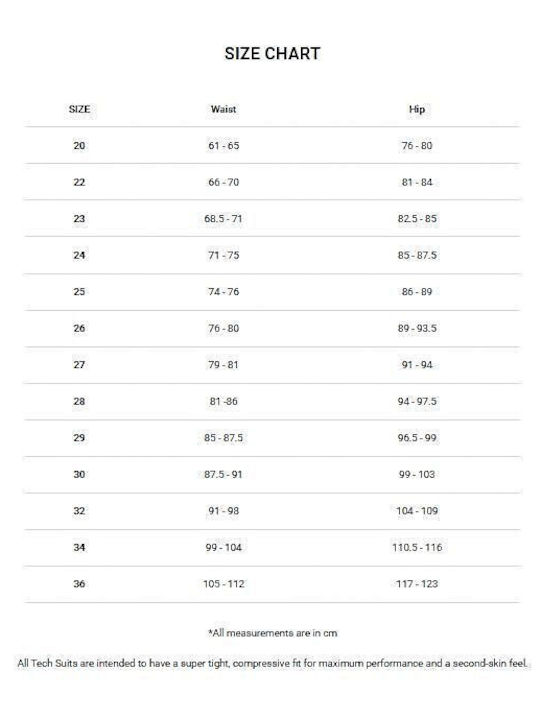
Task: Click waist value 81 -86
Action: coord(224,401)
